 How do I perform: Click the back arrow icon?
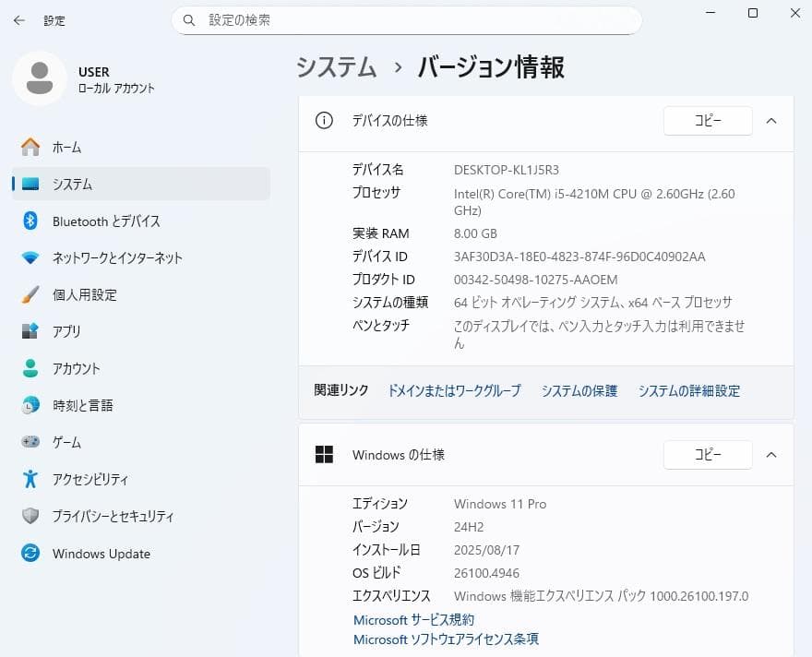click(19, 20)
